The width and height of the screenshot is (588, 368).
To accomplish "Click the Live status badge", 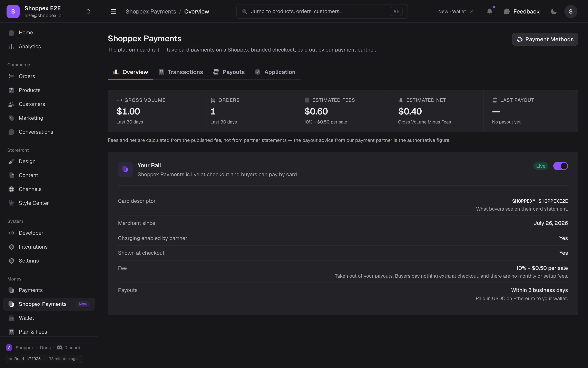I will point(541,166).
